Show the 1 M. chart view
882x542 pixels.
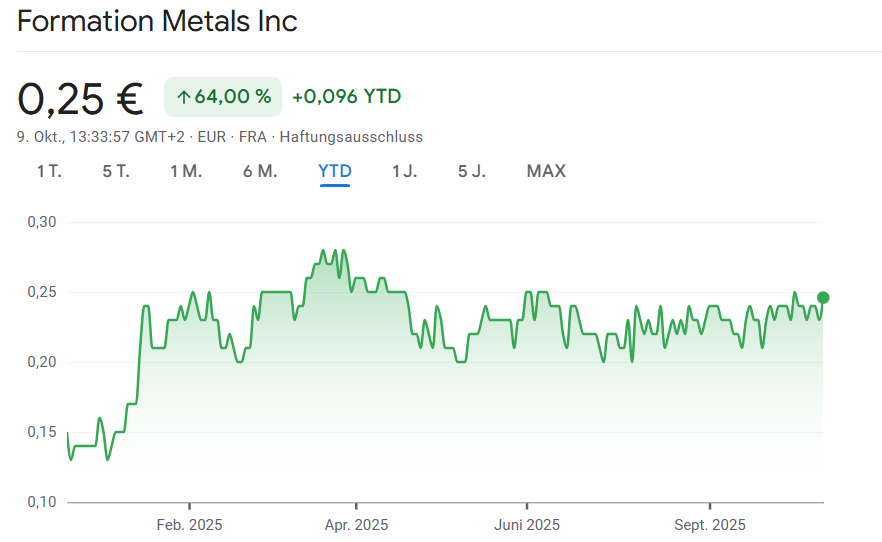point(186,171)
